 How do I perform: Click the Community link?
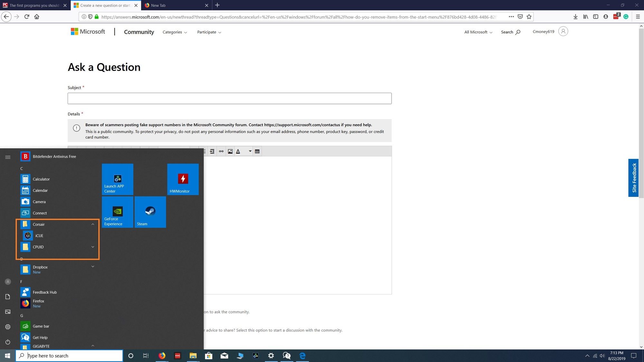click(139, 32)
